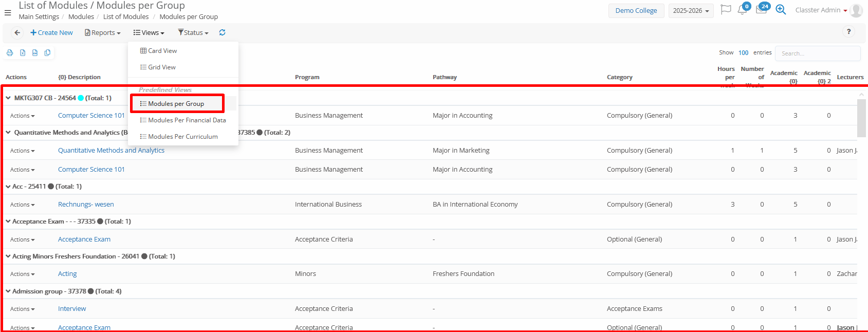Viewport: 868px width, 332px height.
Task: Export table to Excel file
Action: click(23, 53)
